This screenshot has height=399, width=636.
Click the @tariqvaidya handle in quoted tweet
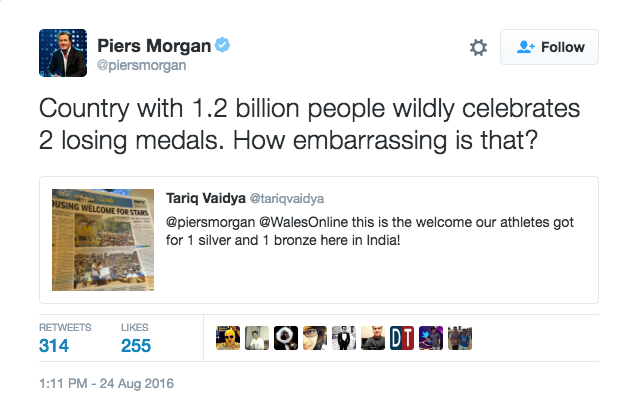(x=287, y=198)
